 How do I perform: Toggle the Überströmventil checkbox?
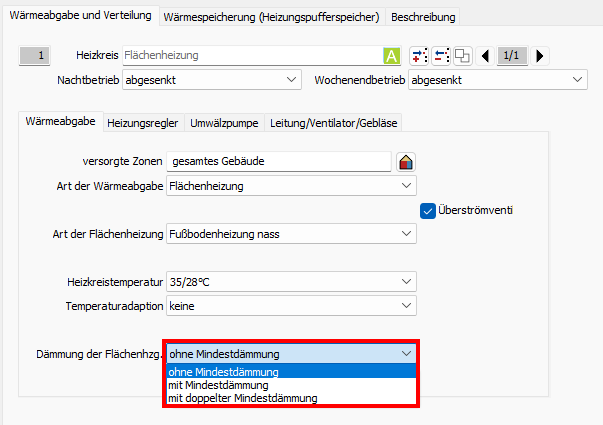pyautogui.click(x=428, y=210)
